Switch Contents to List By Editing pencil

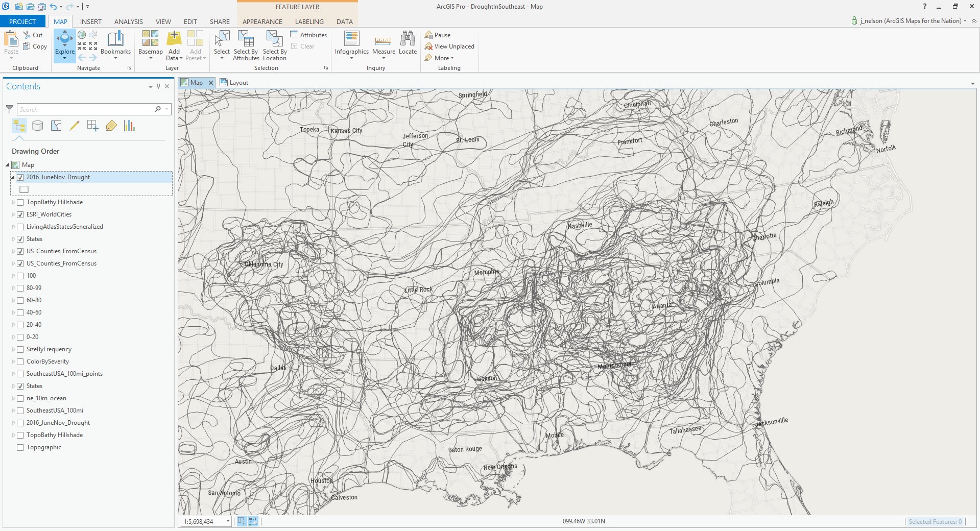point(74,126)
